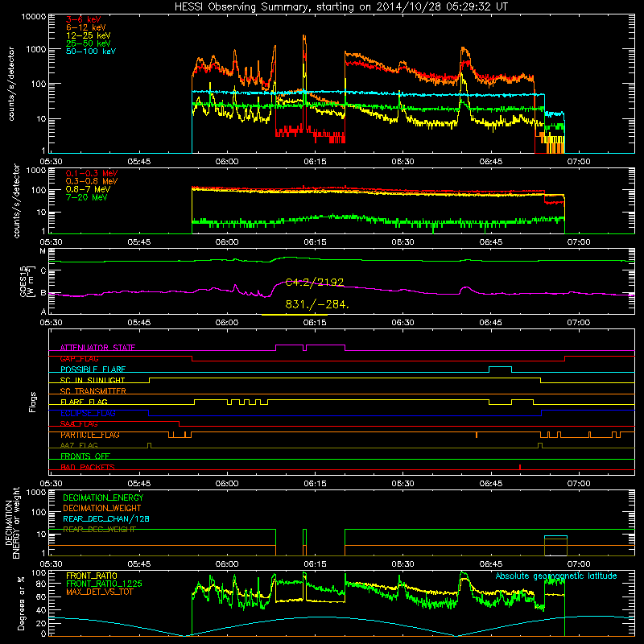Select the AAZ_FLAG label
This screenshot has height=644, width=644.
coord(79,445)
